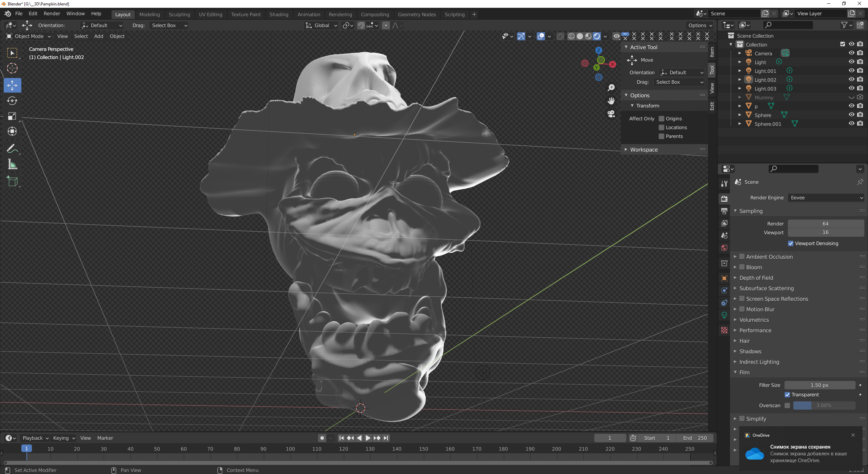Open Active Tool and Workspace settings tab

pyautogui.click(x=724, y=183)
